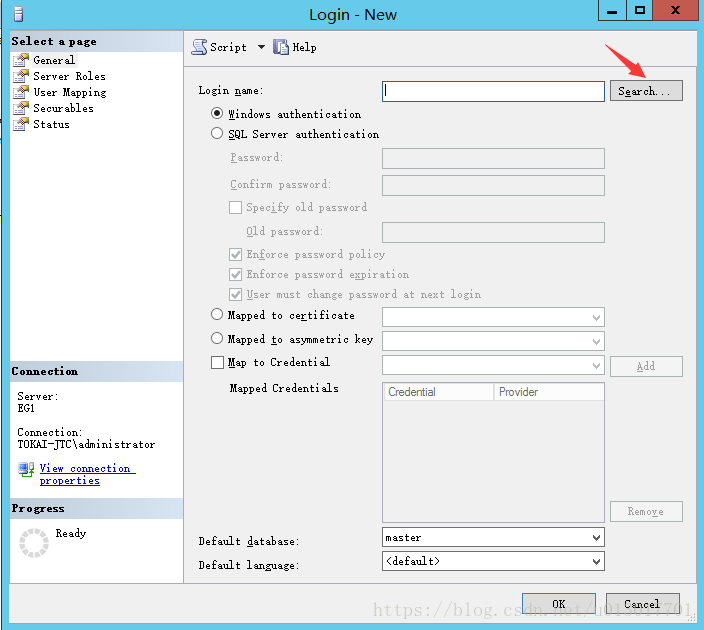Toggle Enforce password expiration checkbox
704x630 pixels.
click(235, 274)
